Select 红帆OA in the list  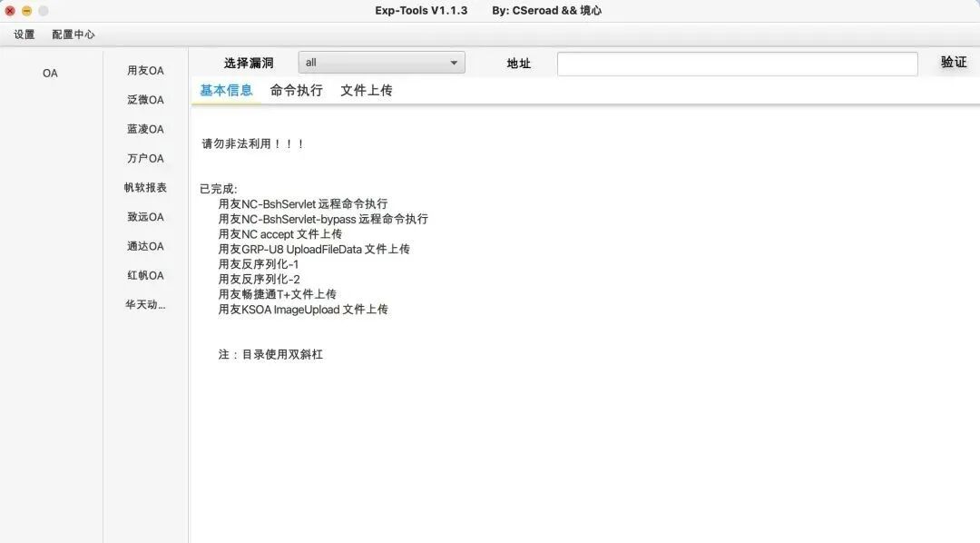(145, 276)
